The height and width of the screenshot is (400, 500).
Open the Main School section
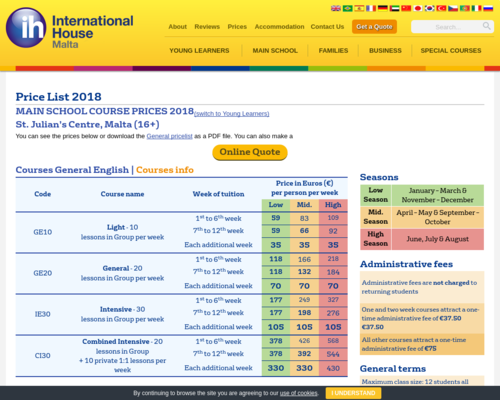pos(275,51)
